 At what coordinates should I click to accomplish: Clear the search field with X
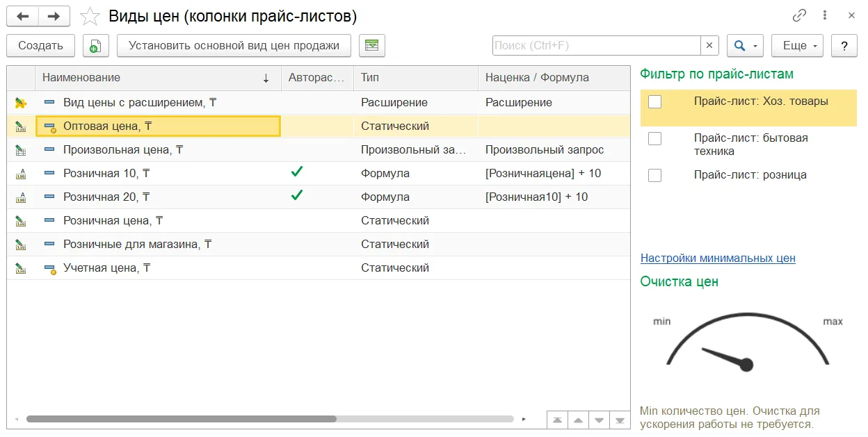click(709, 46)
